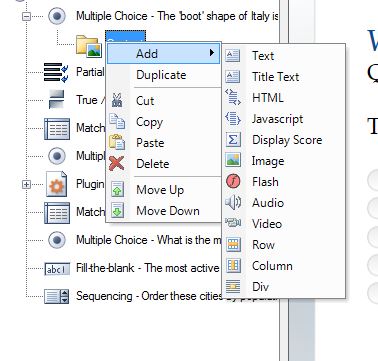Click the HTML code icon

(233, 97)
